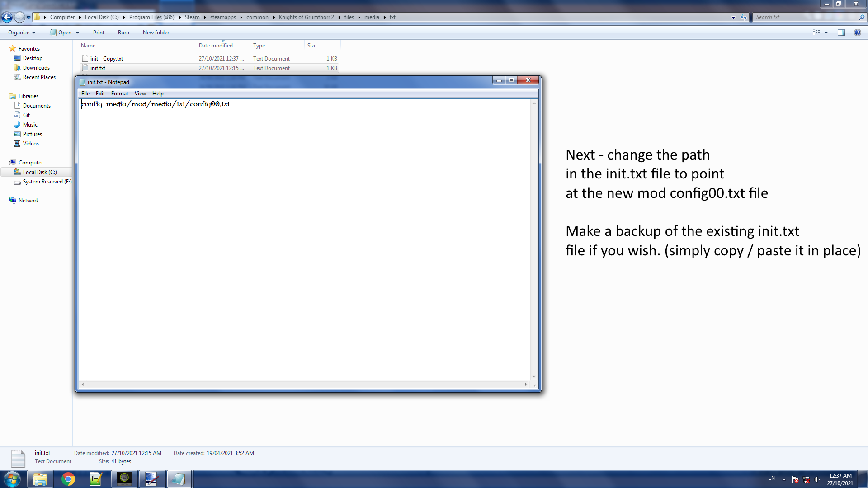Screen dimensions: 868x488
Task: Click the Search txt input field
Action: 806,17
